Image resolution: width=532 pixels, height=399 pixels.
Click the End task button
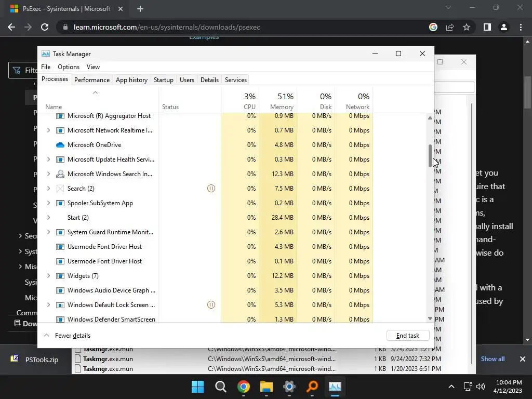tap(408, 336)
